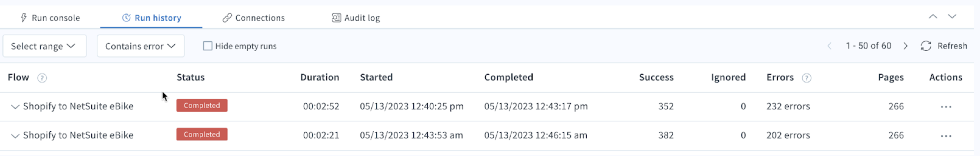
Task: Expand first Shopify to NetSuite eBike row
Action: pyautogui.click(x=15, y=107)
